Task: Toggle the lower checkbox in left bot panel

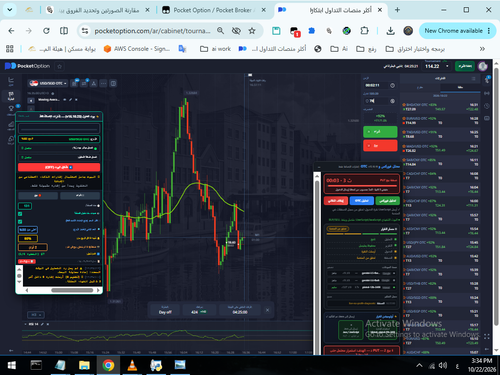Action: (x=20, y=222)
